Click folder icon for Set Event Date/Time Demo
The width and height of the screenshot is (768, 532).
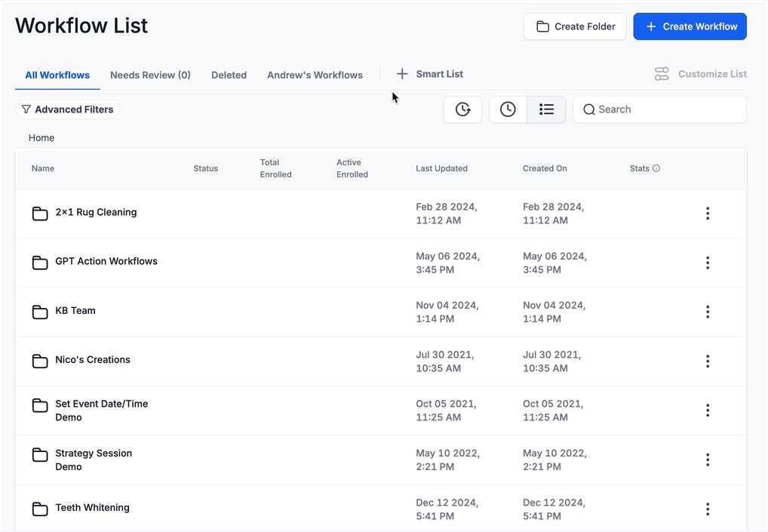[x=40, y=406]
